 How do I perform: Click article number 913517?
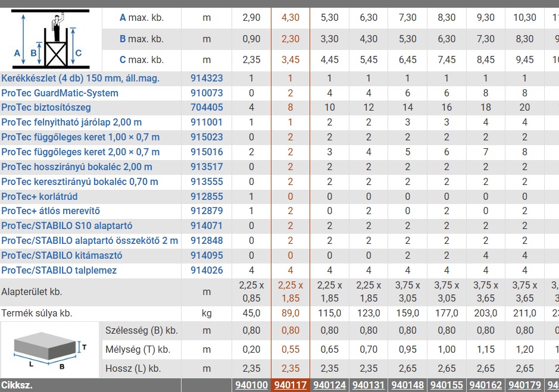(x=207, y=167)
